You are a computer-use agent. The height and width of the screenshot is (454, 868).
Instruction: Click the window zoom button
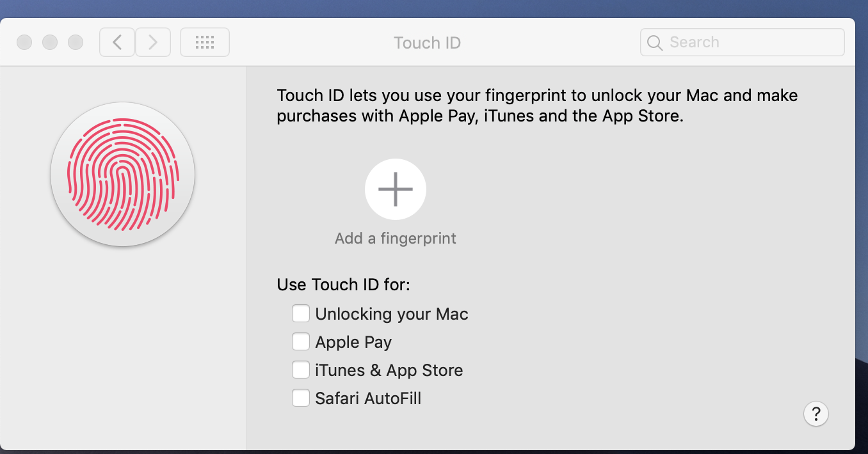[76, 43]
